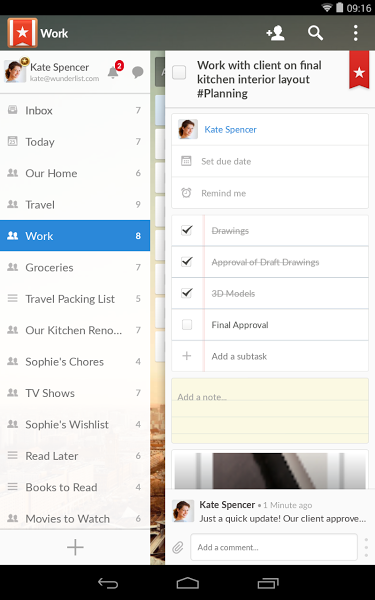Viewport: 375px width, 600px height.
Task: Uncheck the Drawings subtask
Action: click(x=187, y=230)
